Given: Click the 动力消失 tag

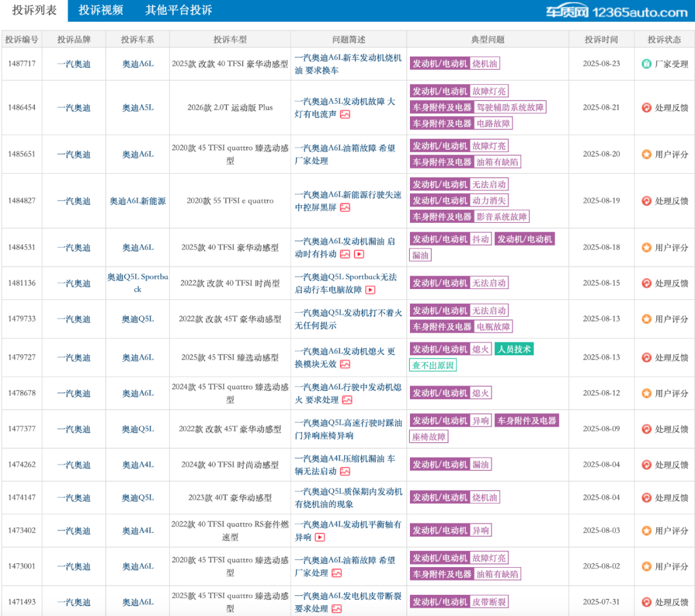Looking at the screenshot, I should click(x=489, y=200).
